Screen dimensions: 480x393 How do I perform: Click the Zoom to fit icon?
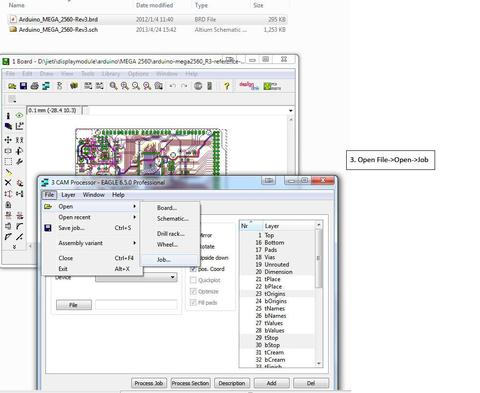tap(113, 86)
